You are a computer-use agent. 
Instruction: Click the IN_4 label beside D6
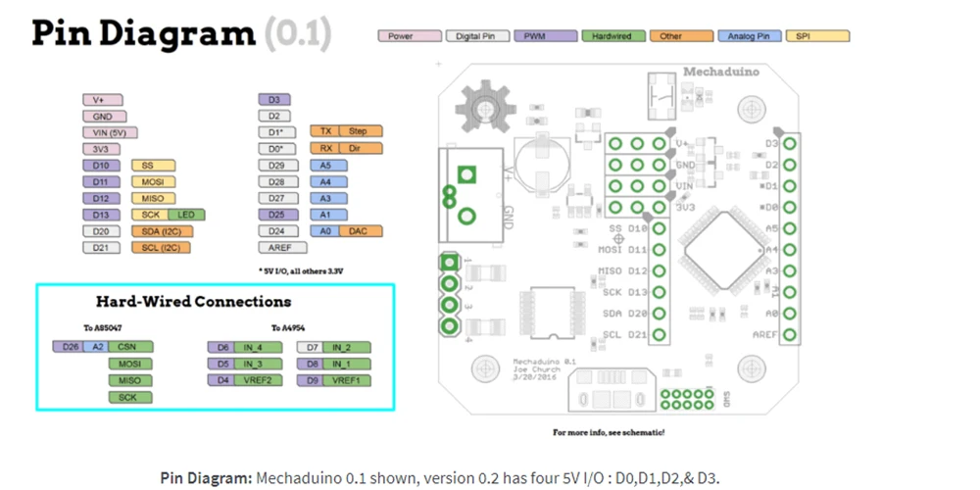(258, 348)
